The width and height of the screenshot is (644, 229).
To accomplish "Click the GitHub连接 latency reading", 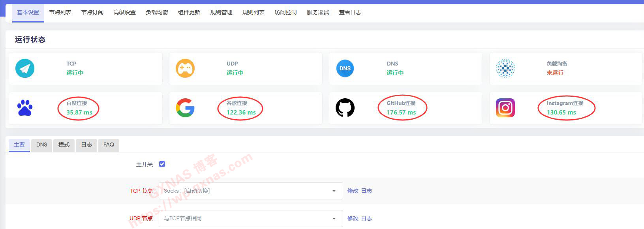I will pyautogui.click(x=401, y=113).
